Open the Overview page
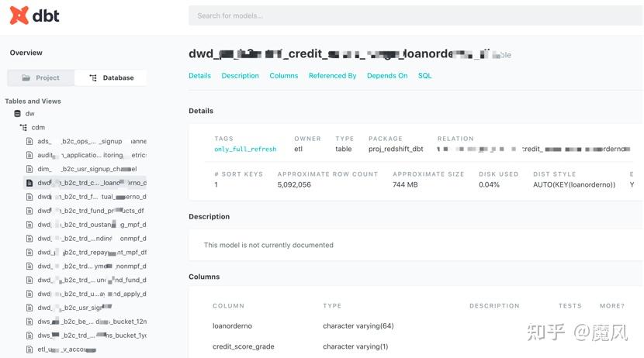Image resolution: width=644 pixels, height=358 pixels. coord(26,53)
